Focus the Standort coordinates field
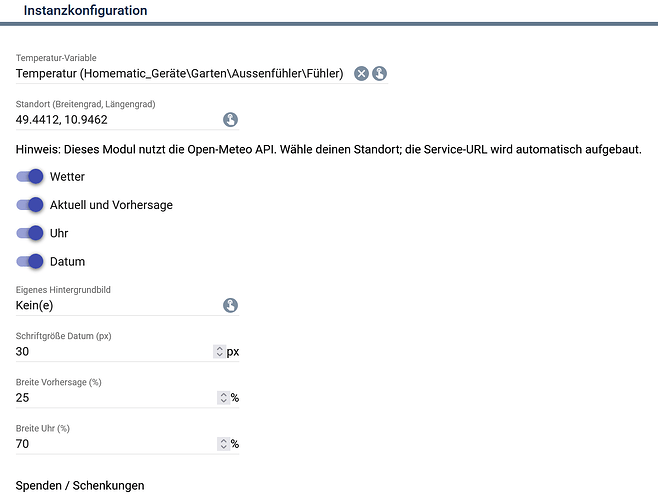Image resolution: width=658 pixels, height=500 pixels. (x=118, y=120)
